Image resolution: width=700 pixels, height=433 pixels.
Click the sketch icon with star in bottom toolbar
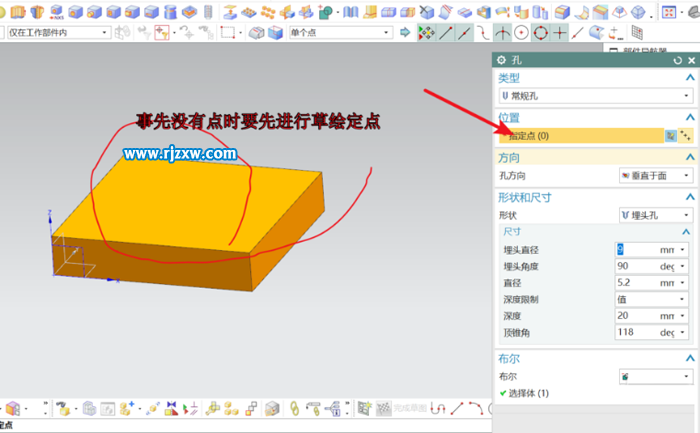[x=364, y=408]
